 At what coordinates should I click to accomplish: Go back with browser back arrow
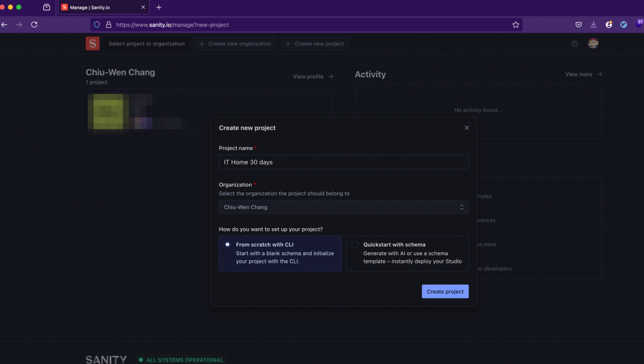click(x=4, y=25)
